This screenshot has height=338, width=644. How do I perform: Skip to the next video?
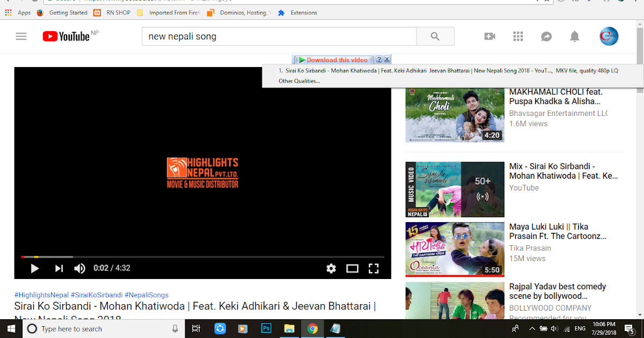tap(59, 268)
